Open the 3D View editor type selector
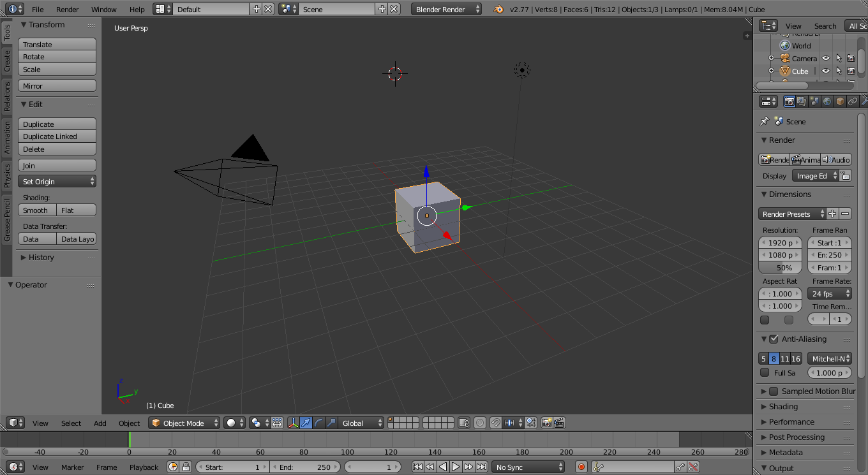 16,423
